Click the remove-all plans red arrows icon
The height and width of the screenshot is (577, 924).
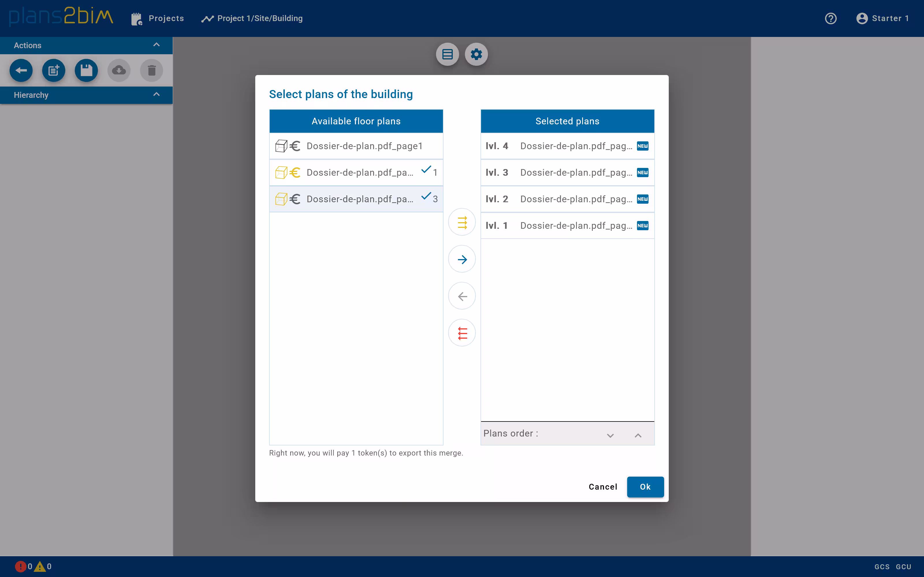coord(462,333)
